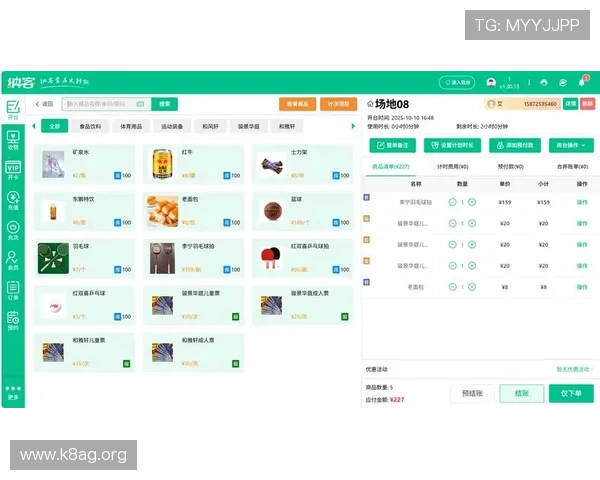600x480 pixels.
Task: Open the 订单 orders sidebar icon
Action: coord(13,291)
